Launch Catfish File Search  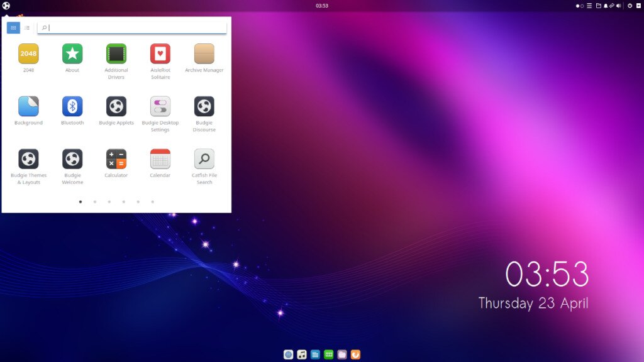204,160
